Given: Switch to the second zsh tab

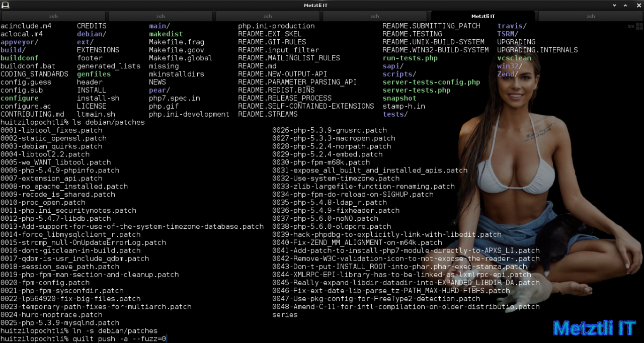Looking at the screenshot, I should tap(160, 16).
